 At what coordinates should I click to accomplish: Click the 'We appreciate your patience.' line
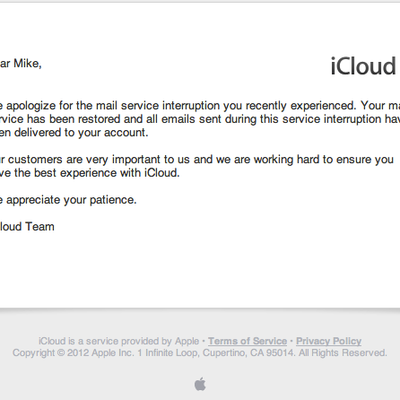(68, 200)
